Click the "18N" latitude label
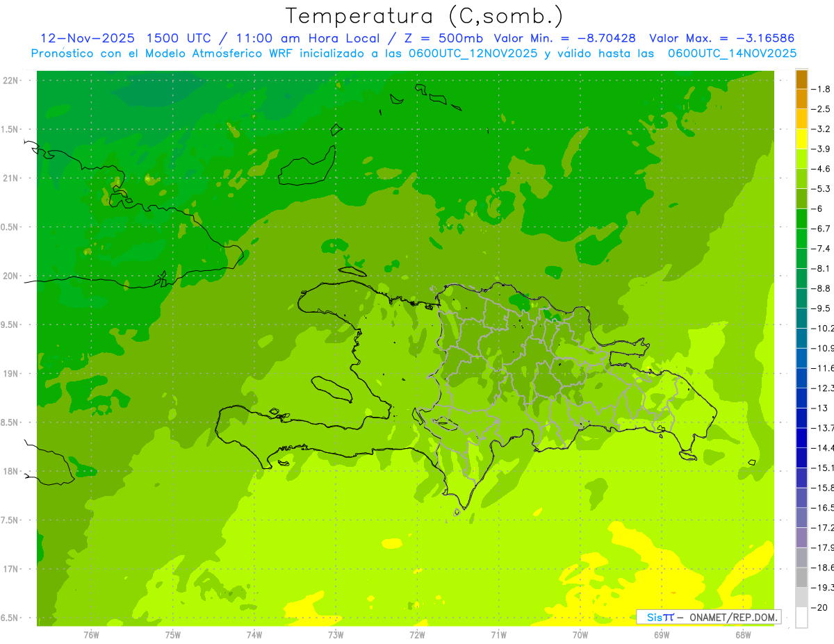The height and width of the screenshot is (644, 834). [11, 471]
